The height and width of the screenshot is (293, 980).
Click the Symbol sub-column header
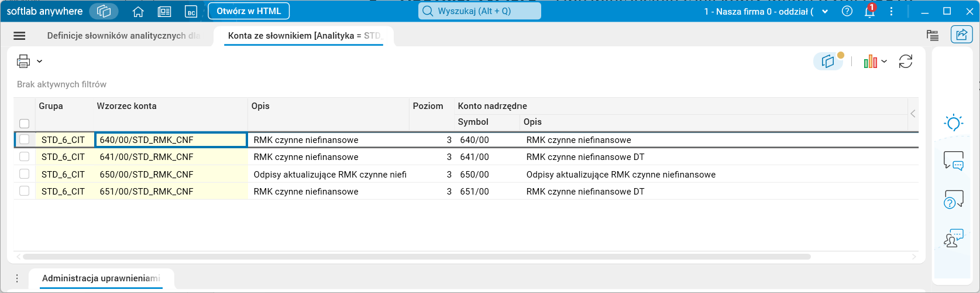[473, 122]
